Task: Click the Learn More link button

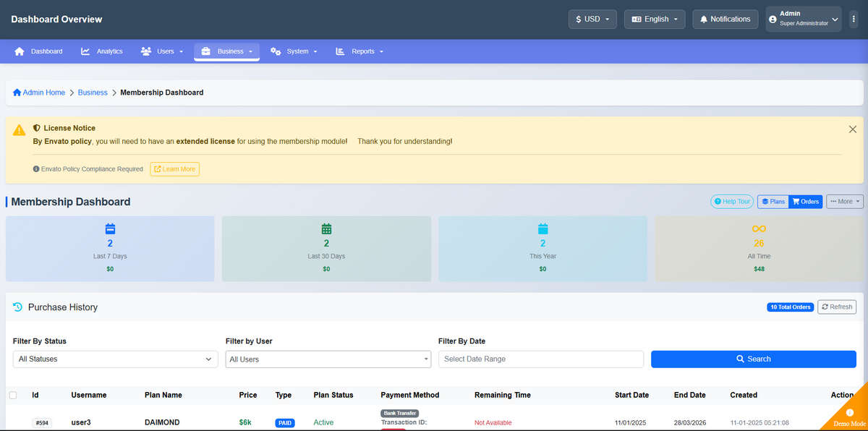Action: tap(174, 169)
